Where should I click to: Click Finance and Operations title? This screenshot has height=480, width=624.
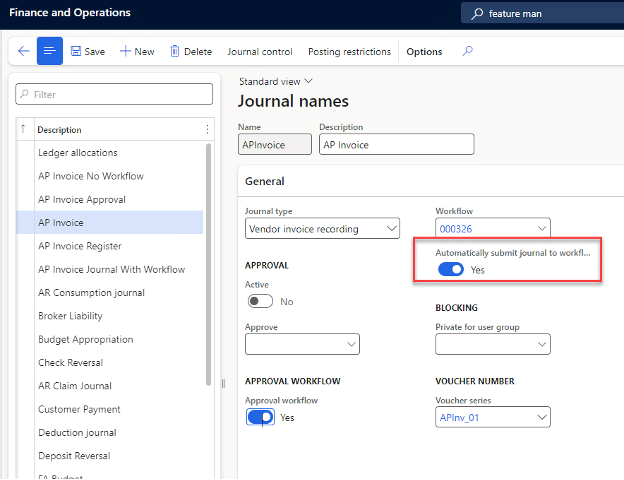click(x=70, y=12)
